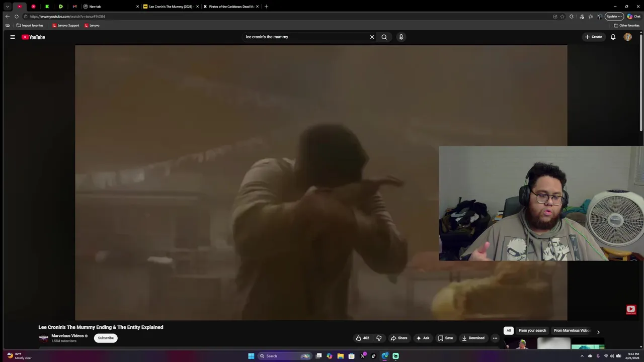Like the video with thumbs up
Image resolution: width=644 pixels, height=362 pixels.
[x=362, y=338]
